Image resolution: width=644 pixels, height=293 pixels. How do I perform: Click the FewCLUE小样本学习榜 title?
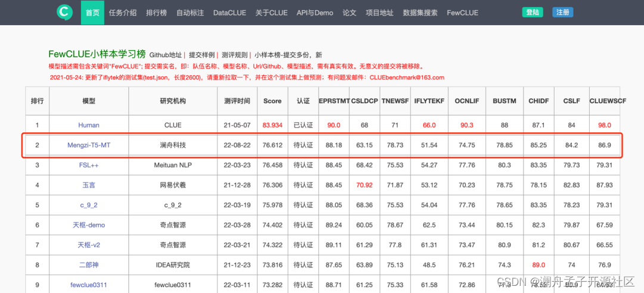point(97,54)
